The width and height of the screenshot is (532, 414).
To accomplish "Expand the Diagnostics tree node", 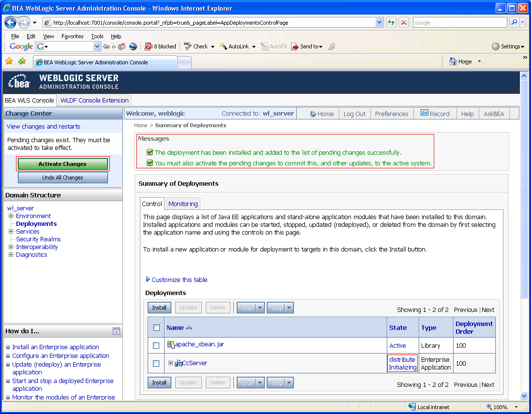I will pos(11,254).
